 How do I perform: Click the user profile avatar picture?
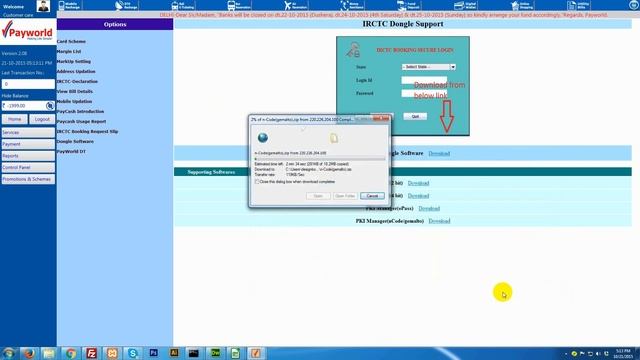(43, 6)
